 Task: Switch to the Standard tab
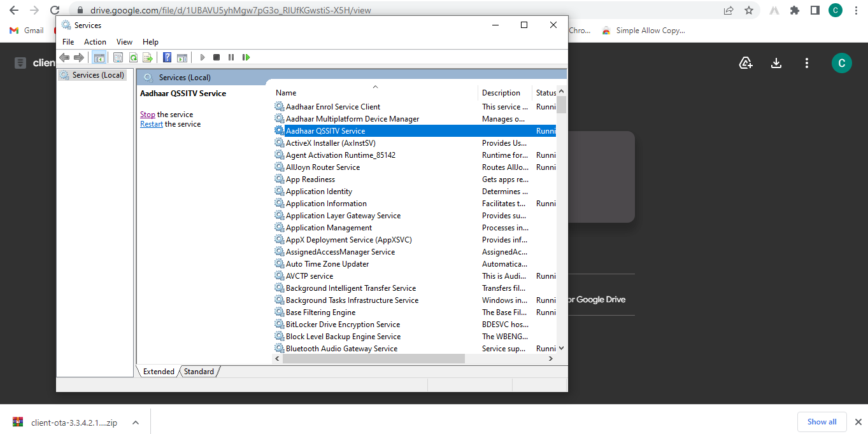[x=199, y=372]
